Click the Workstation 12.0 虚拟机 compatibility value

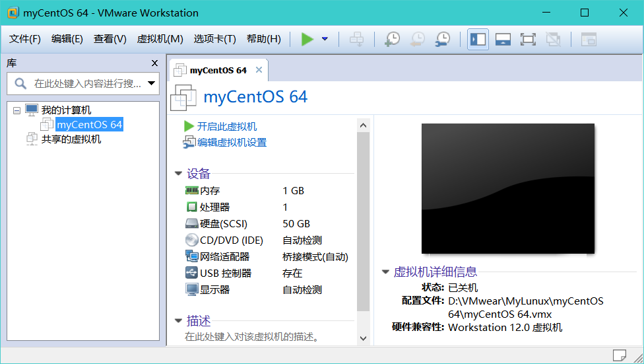click(x=505, y=328)
